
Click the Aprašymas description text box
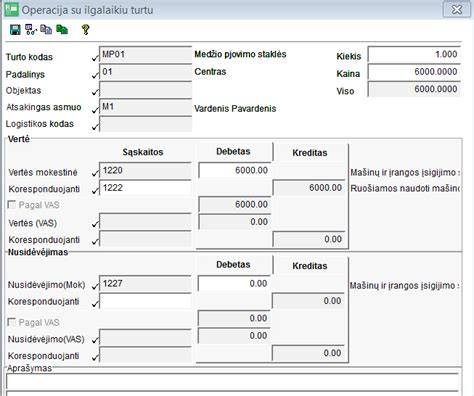pos(232,381)
